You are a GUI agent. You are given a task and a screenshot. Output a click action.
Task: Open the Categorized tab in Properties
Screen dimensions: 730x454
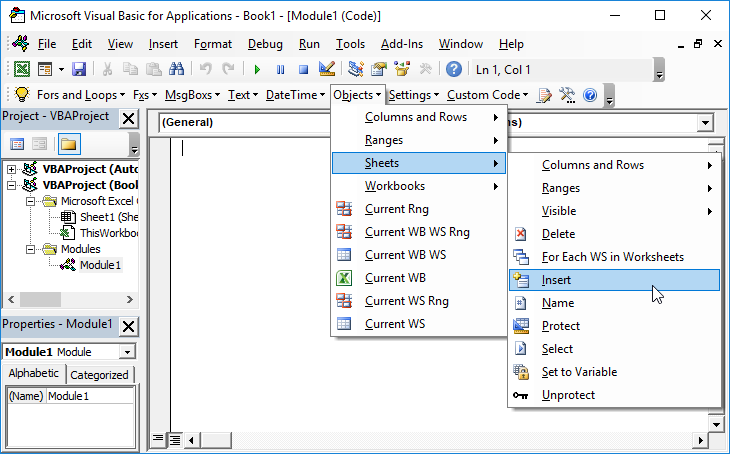coord(100,375)
